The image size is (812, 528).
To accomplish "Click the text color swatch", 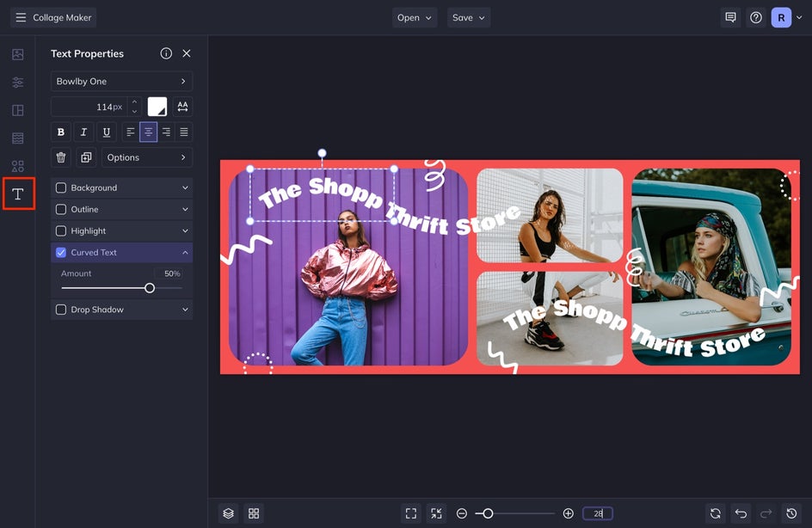I will (157, 107).
